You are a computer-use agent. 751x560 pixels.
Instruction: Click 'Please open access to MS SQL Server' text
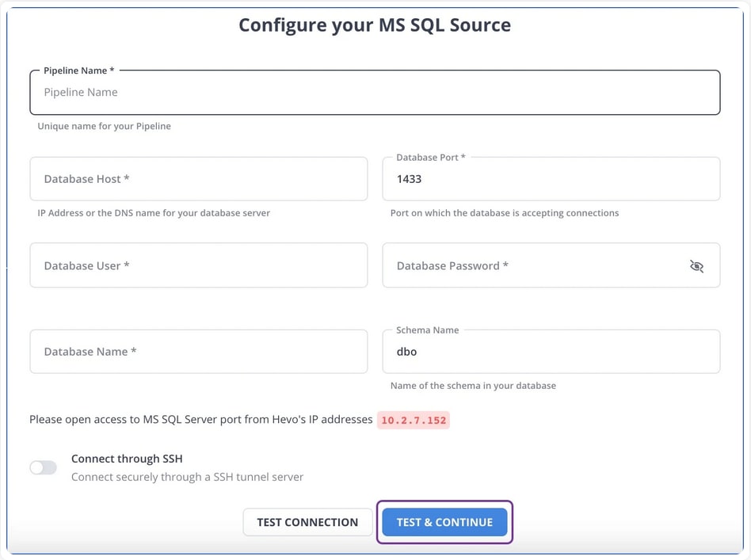point(200,420)
